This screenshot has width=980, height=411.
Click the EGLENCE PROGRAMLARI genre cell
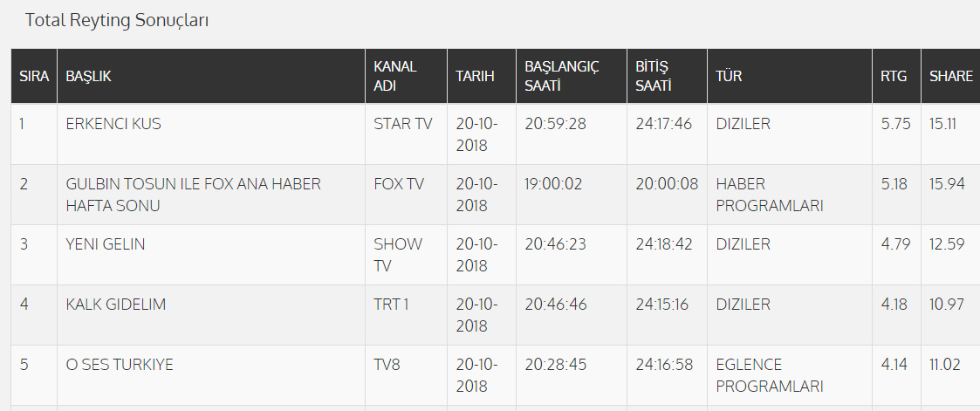(770, 374)
